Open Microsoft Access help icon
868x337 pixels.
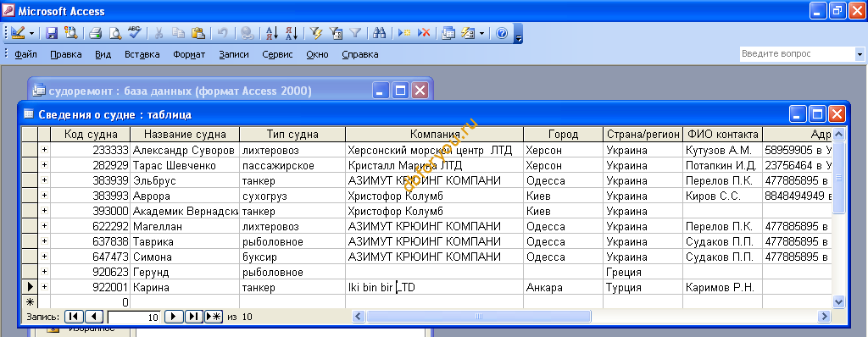[502, 33]
